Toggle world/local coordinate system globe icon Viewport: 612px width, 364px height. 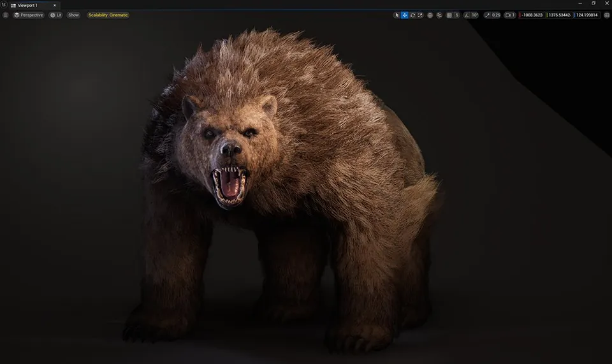coord(430,15)
